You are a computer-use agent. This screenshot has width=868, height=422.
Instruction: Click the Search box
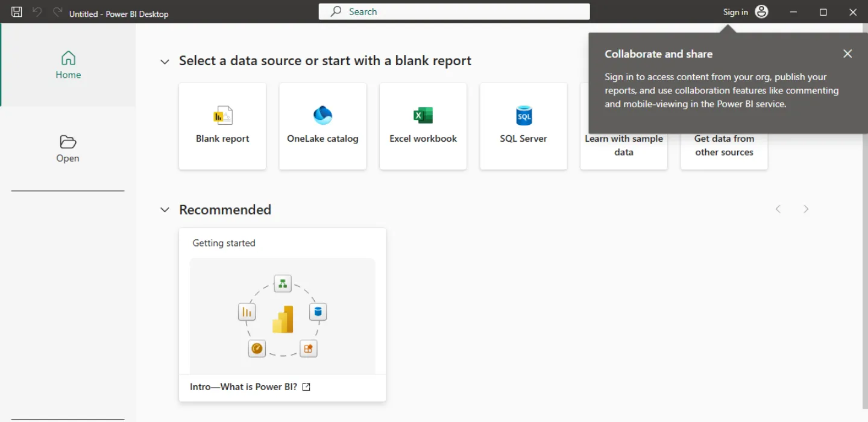coord(454,11)
